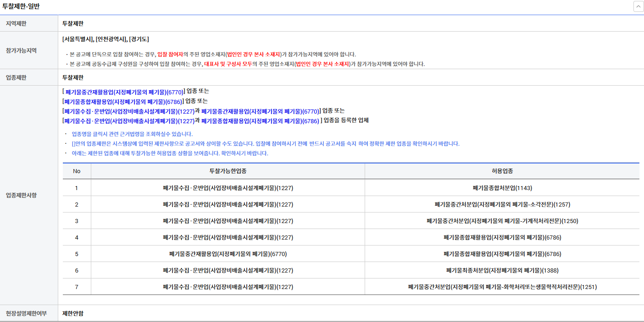This screenshot has height=322, width=644.
Task: Click the No column header
Action: pos(77,171)
